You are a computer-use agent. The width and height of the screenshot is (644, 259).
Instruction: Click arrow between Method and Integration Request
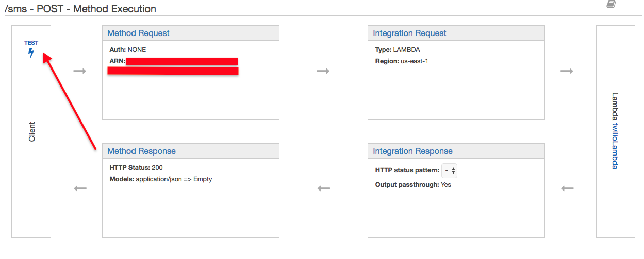[x=323, y=71]
